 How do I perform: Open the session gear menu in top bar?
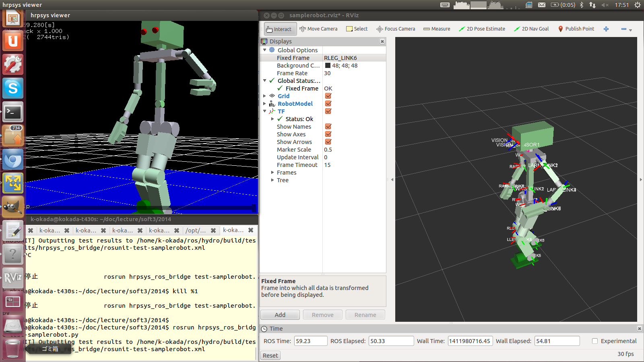coord(637,5)
